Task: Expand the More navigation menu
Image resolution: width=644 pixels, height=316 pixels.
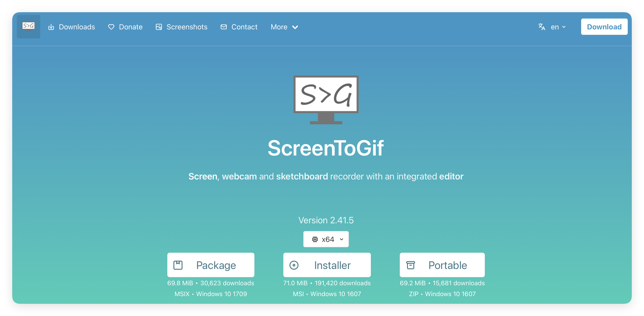Action: click(x=284, y=27)
